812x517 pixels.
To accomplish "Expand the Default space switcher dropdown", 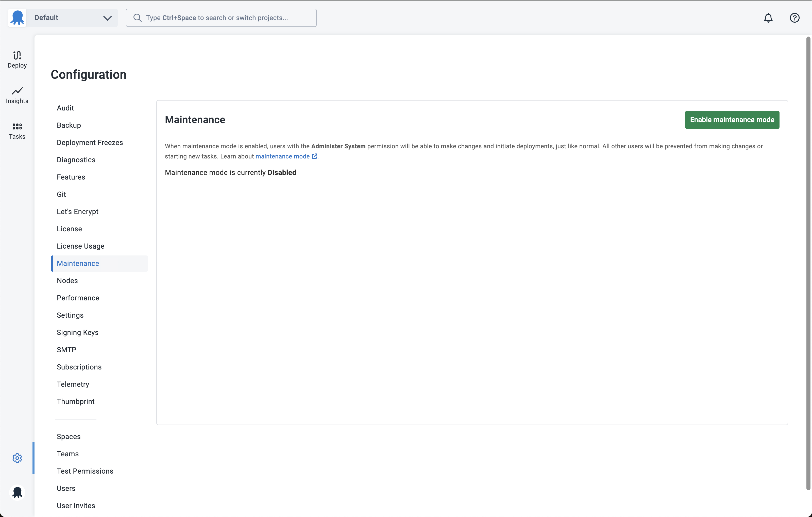I will [x=72, y=18].
